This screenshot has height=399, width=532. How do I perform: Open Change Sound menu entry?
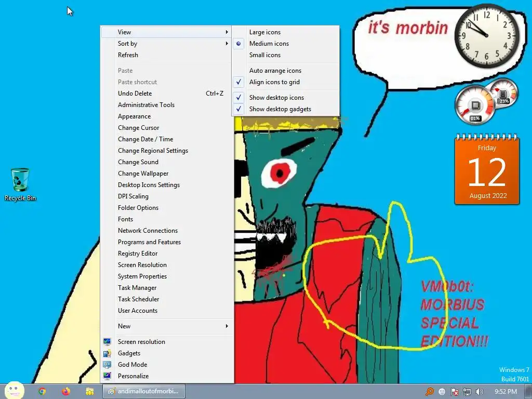[x=166, y=162]
